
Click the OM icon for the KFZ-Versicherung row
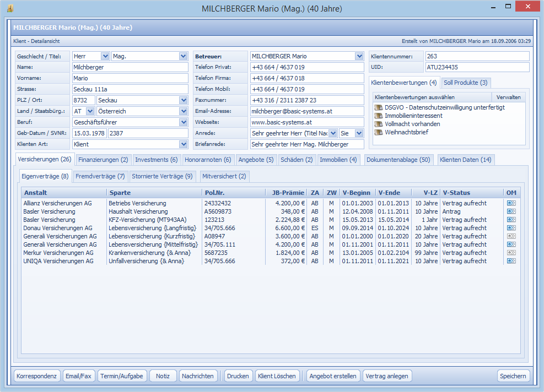[511, 220]
